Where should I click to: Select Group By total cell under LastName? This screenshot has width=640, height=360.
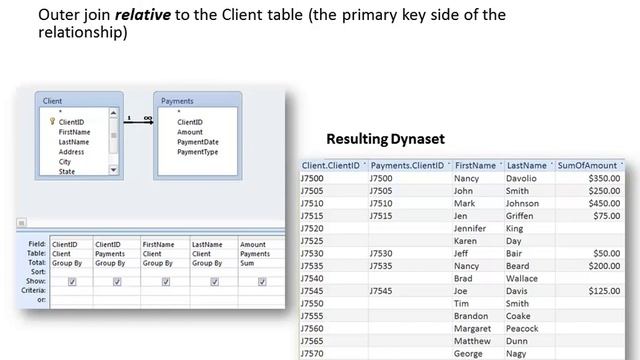click(214, 263)
